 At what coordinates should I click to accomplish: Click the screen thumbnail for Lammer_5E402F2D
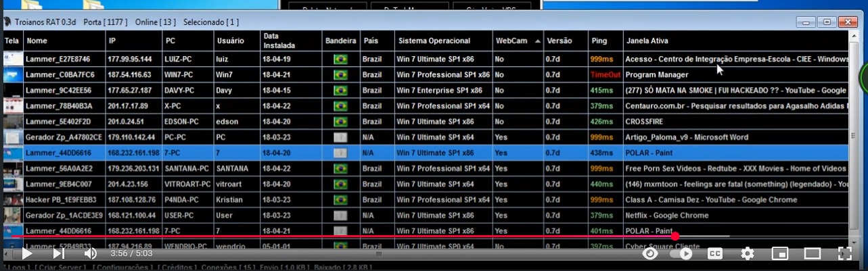pyautogui.click(x=13, y=121)
